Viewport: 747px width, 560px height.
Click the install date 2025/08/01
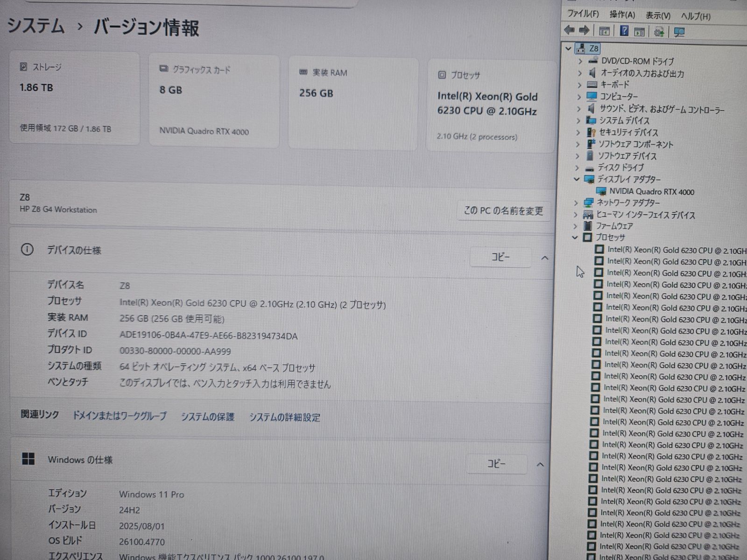[x=141, y=526]
